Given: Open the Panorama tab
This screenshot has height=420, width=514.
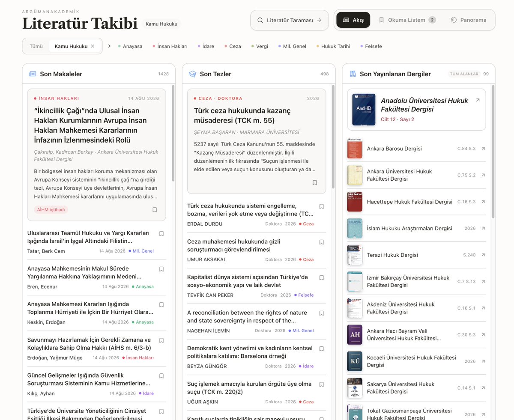Looking at the screenshot, I should point(469,20).
